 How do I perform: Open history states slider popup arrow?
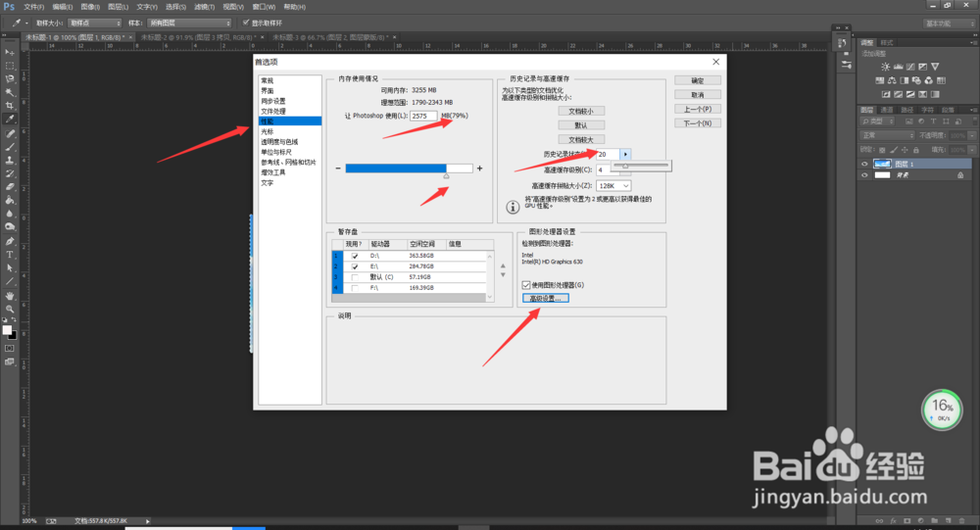click(x=625, y=154)
